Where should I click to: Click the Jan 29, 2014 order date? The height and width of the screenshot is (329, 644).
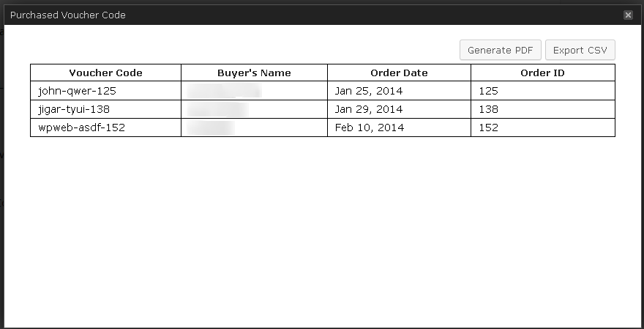[369, 109]
